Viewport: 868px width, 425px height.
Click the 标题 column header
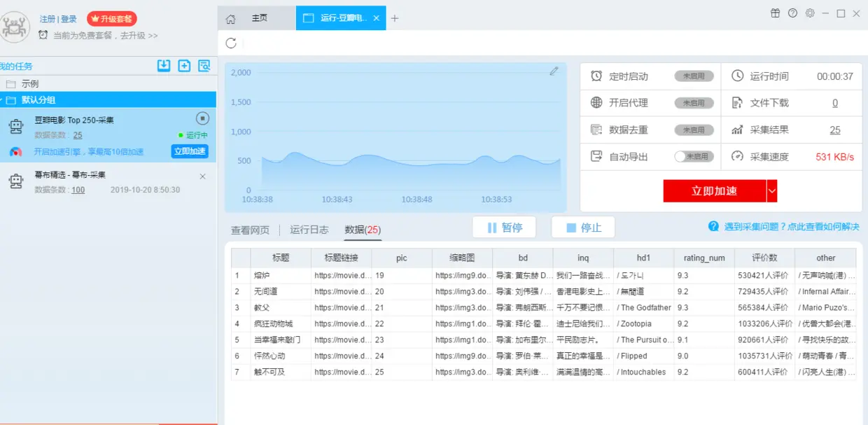[281, 258]
